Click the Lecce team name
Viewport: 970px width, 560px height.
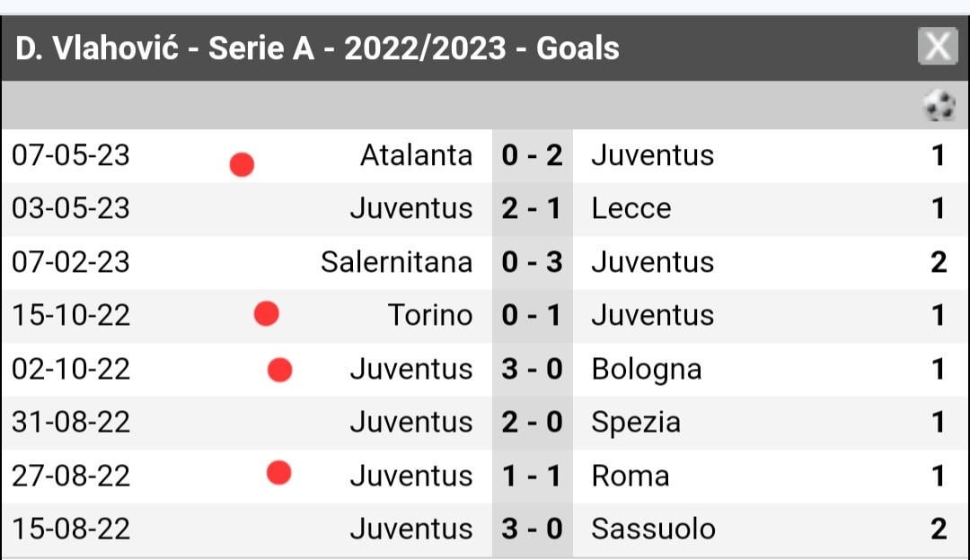click(631, 208)
